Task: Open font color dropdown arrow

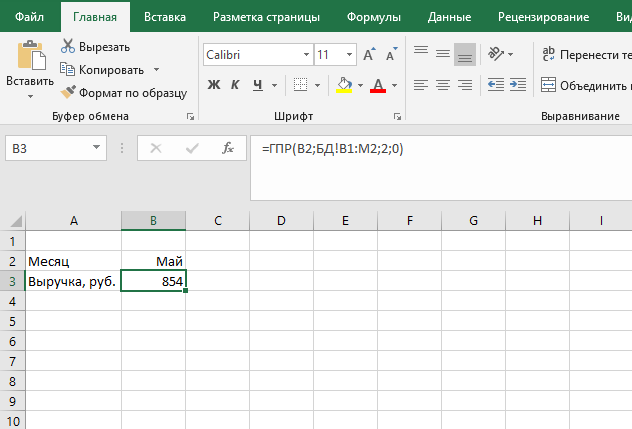Action: (394, 85)
